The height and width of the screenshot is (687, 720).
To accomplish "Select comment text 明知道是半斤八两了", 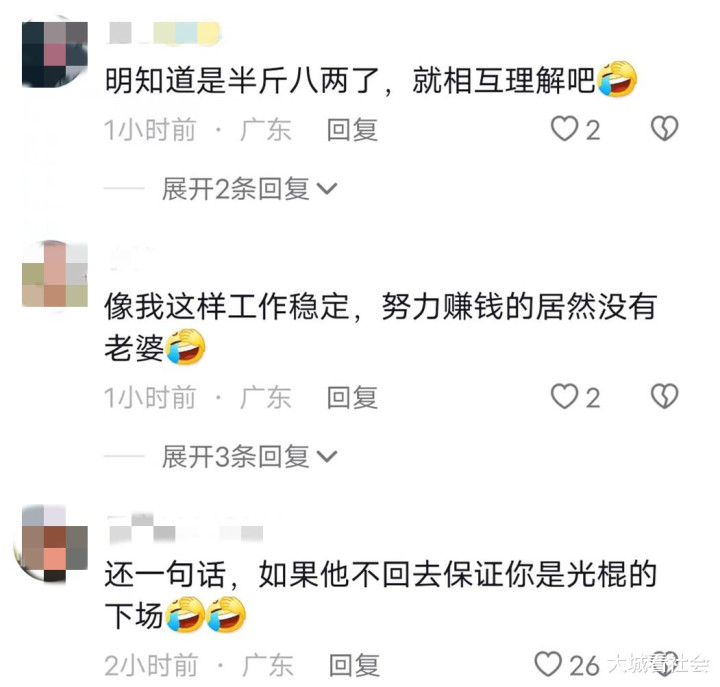I will coord(242,80).
